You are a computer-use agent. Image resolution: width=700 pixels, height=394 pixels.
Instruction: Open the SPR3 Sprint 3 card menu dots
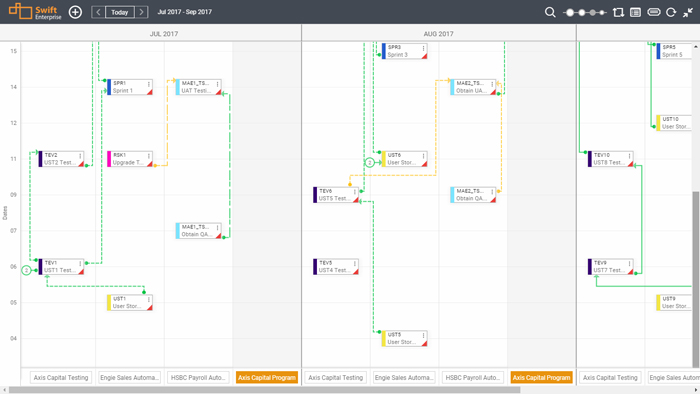[x=423, y=48]
